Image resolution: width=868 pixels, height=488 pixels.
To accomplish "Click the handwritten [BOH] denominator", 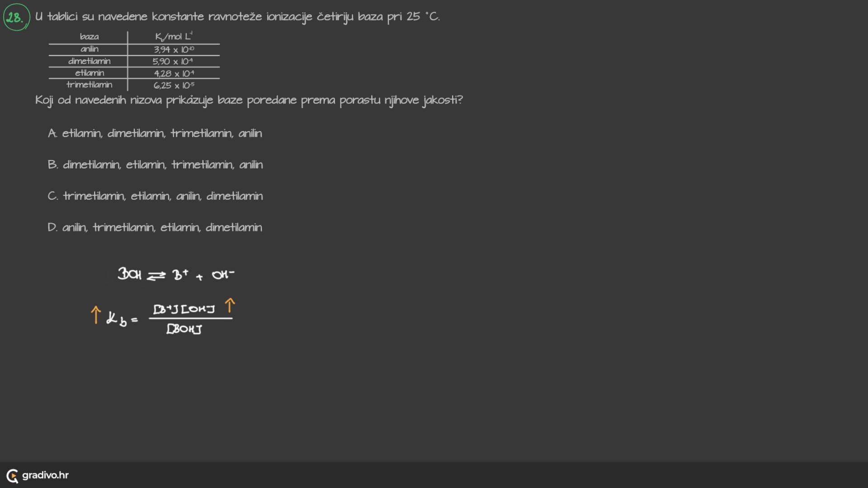I will (x=184, y=329).
